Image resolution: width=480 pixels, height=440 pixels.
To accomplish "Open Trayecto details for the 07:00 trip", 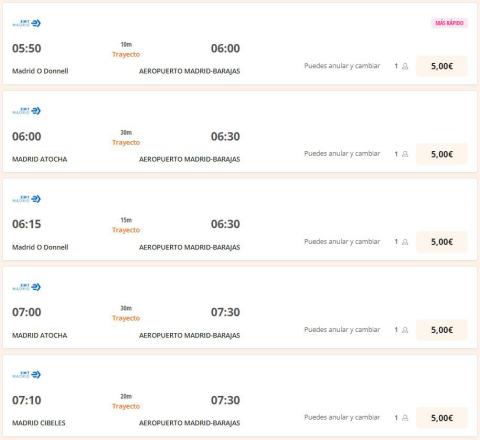I will (126, 318).
